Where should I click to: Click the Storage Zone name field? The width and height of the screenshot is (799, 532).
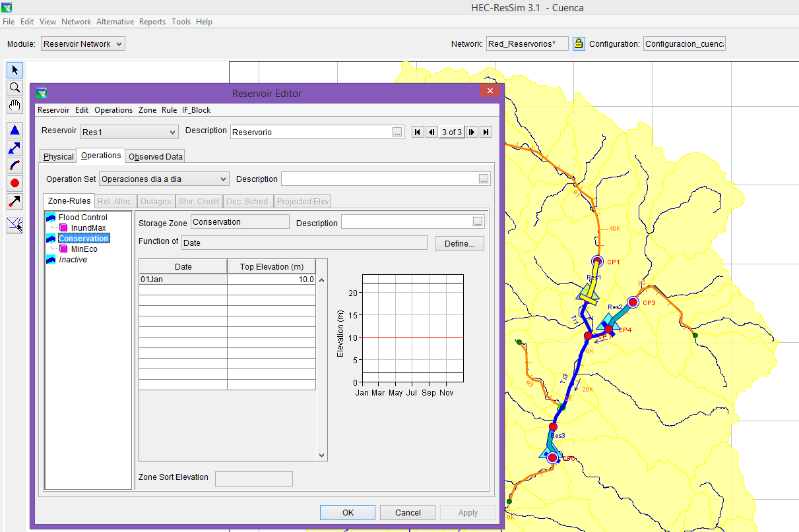click(x=240, y=222)
